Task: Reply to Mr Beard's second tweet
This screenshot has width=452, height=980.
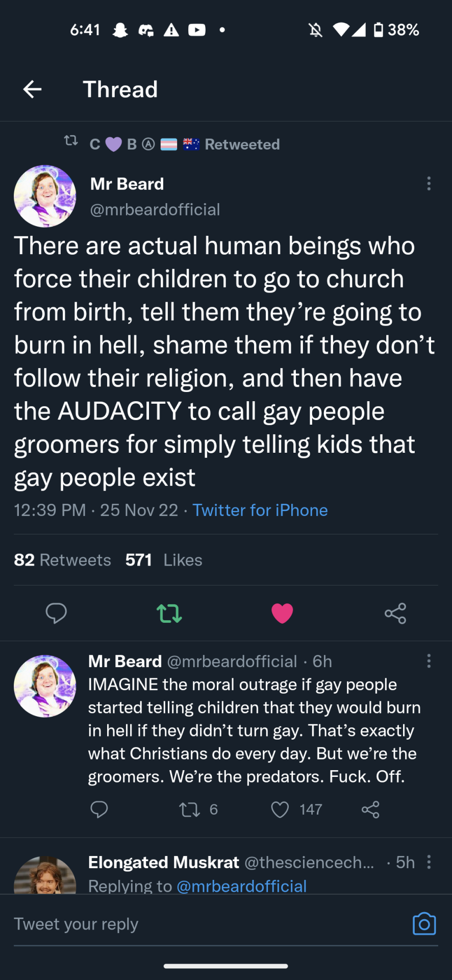Action: coord(99,809)
